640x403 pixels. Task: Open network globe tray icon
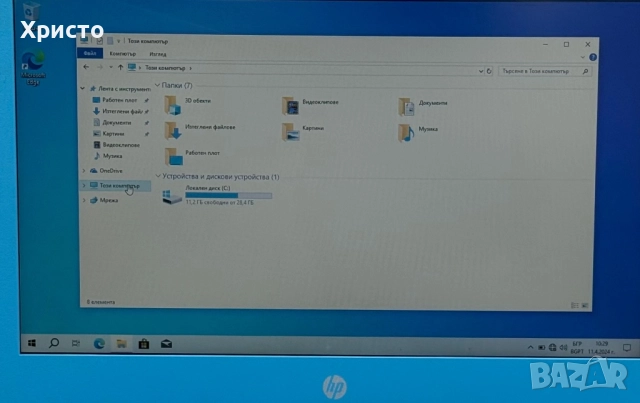point(552,347)
